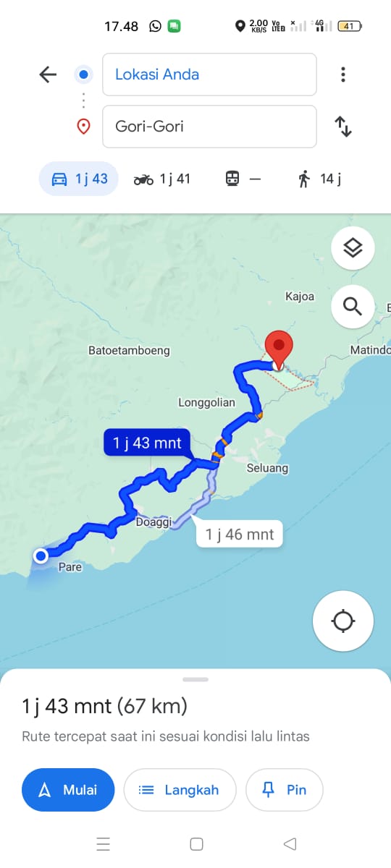Select the car tab showing 1 j 43

(78, 179)
